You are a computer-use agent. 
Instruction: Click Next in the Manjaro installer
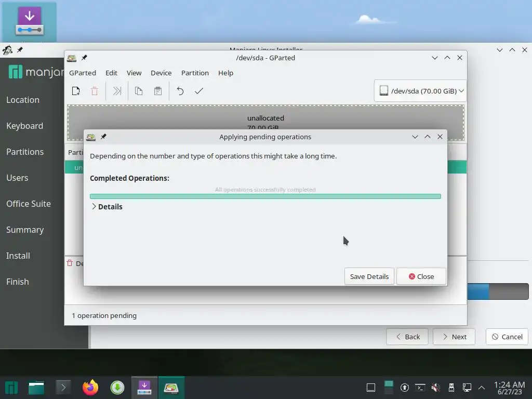coord(454,337)
